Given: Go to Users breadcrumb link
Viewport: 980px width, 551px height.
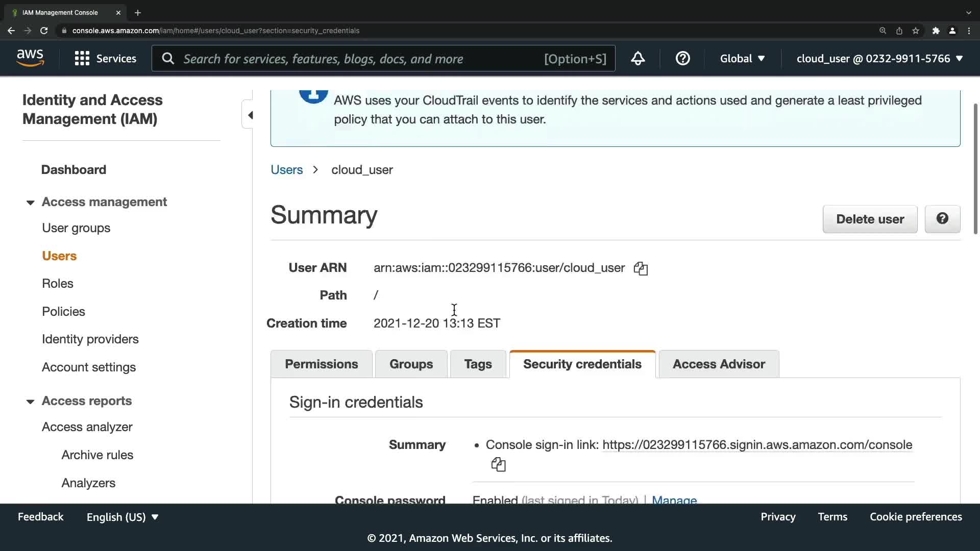Looking at the screenshot, I should [x=286, y=170].
